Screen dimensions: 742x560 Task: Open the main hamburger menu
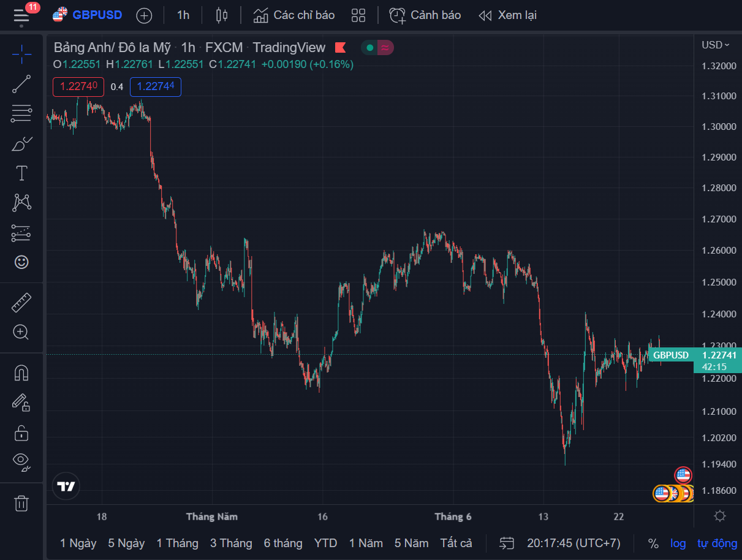pyautogui.click(x=21, y=15)
